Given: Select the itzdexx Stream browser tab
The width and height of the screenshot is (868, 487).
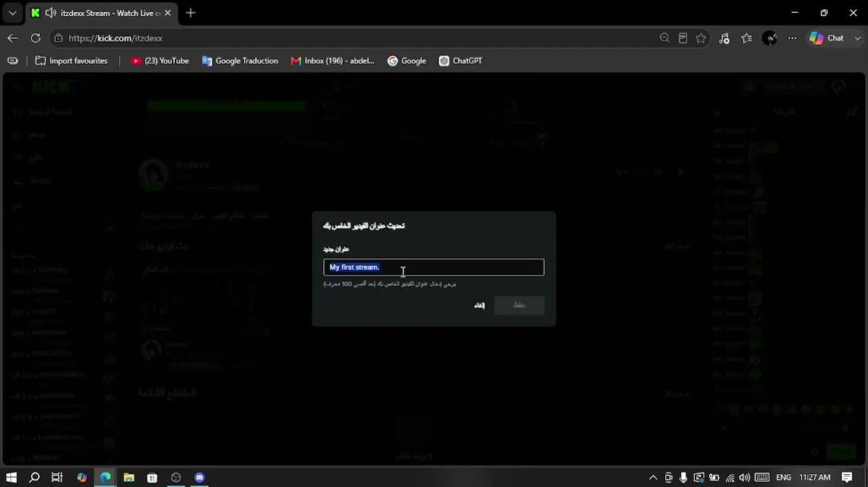Looking at the screenshot, I should [101, 13].
